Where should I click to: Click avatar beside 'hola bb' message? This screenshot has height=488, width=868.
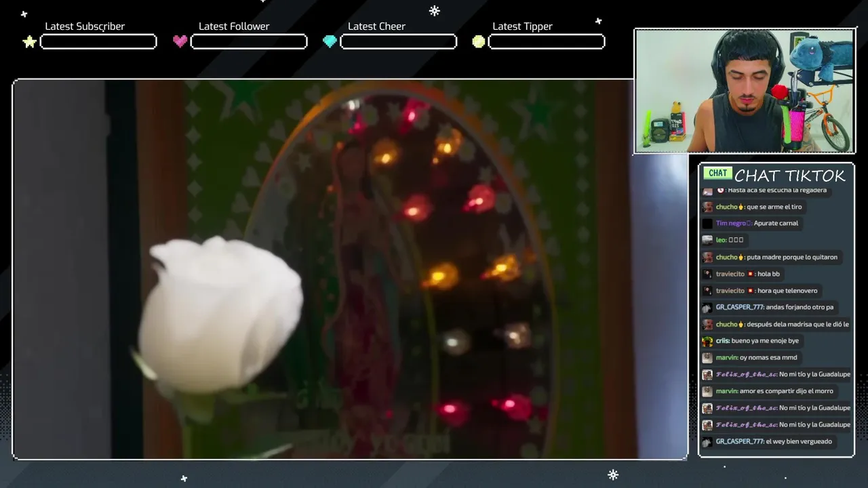click(707, 274)
